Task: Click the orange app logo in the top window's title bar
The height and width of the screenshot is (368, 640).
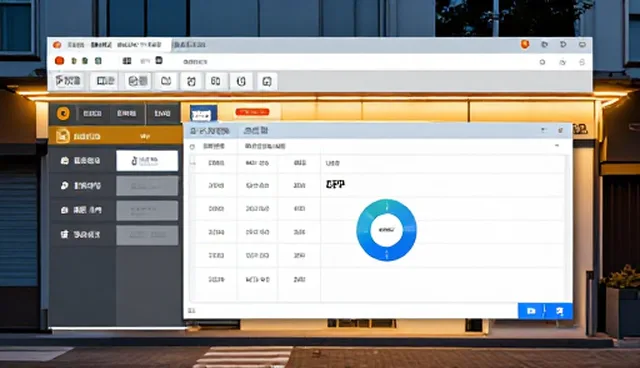Action: coord(57,44)
